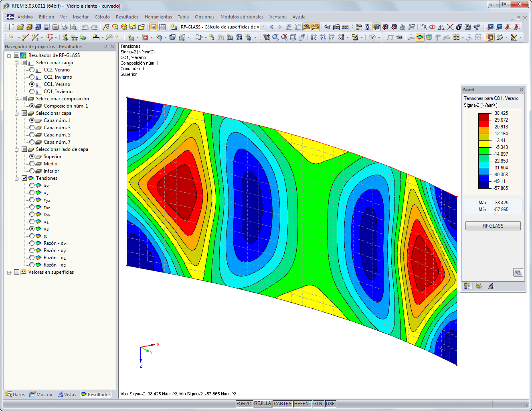Collapse the Seleccionar carga tree branch

pos(17,62)
